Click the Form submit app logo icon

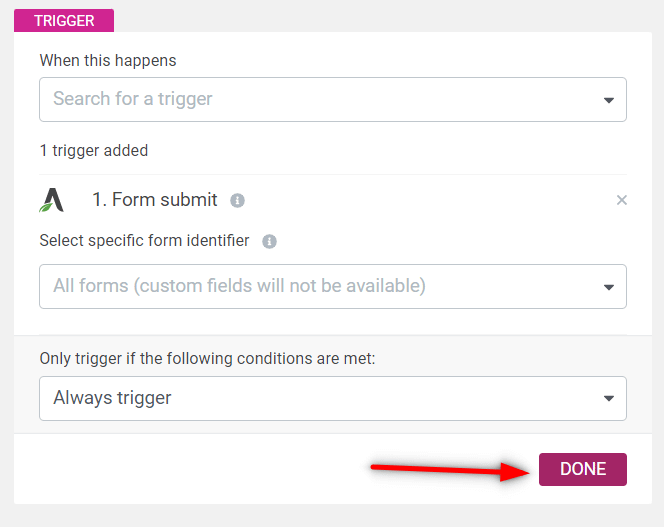(52, 200)
